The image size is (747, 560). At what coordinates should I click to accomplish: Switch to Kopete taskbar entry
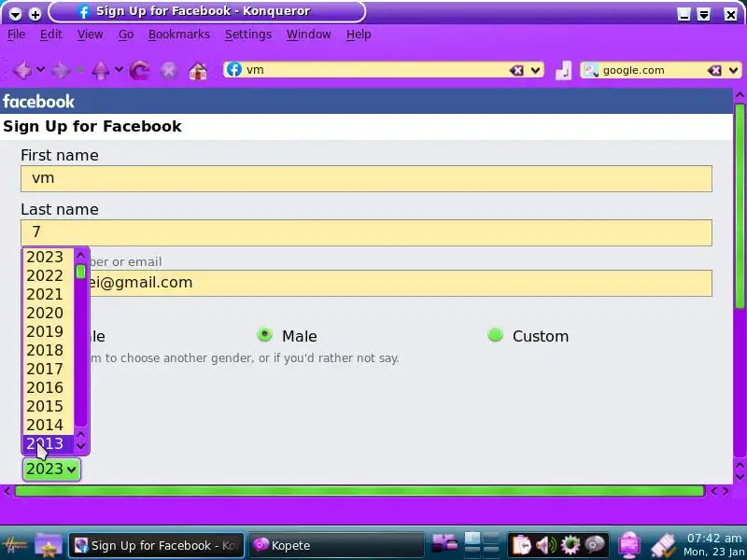[336, 545]
